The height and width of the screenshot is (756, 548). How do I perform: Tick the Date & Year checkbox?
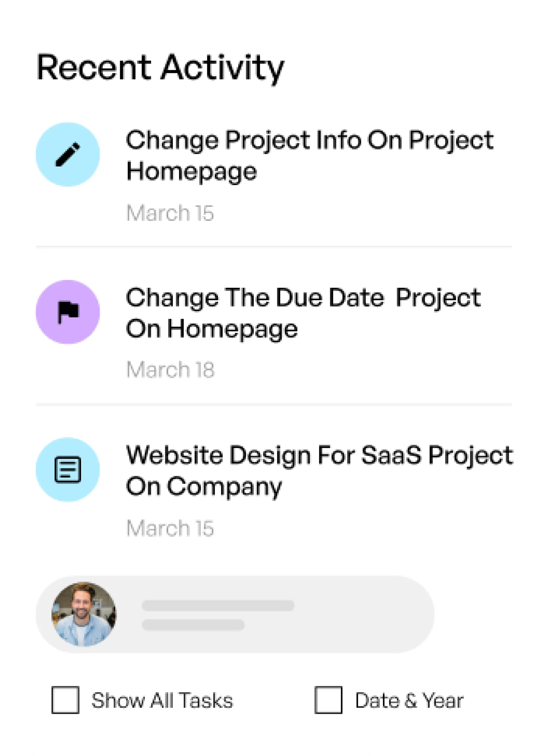328,700
